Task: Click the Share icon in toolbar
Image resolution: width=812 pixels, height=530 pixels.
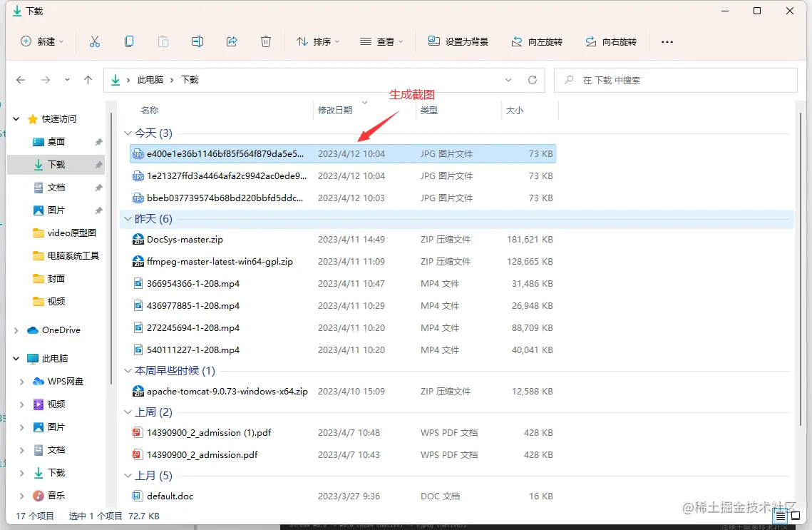Action: [232, 41]
